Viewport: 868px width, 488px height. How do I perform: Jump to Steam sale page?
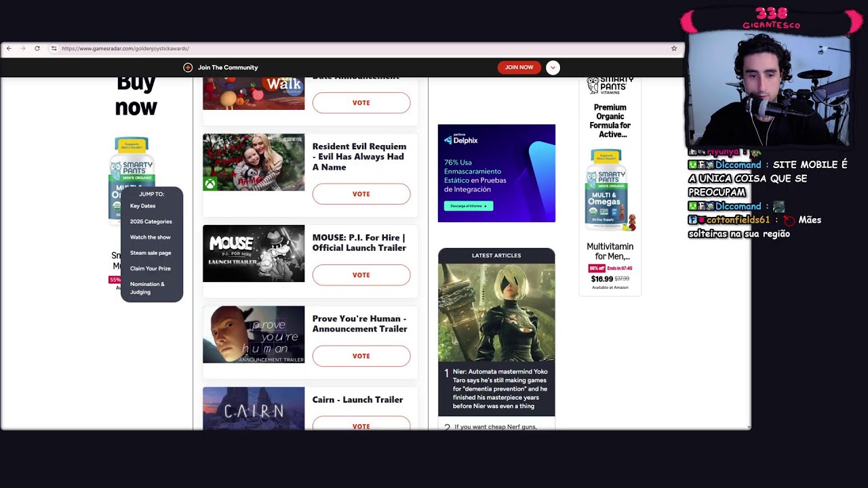pos(151,253)
